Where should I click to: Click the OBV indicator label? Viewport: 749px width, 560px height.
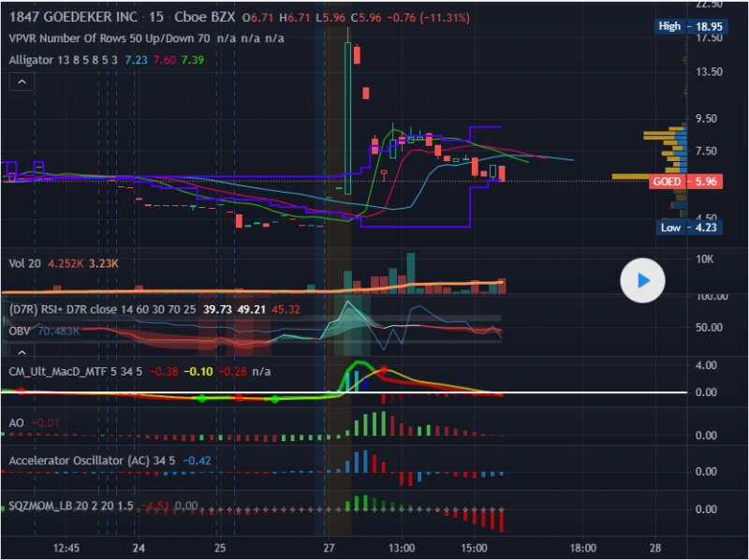pos(21,330)
